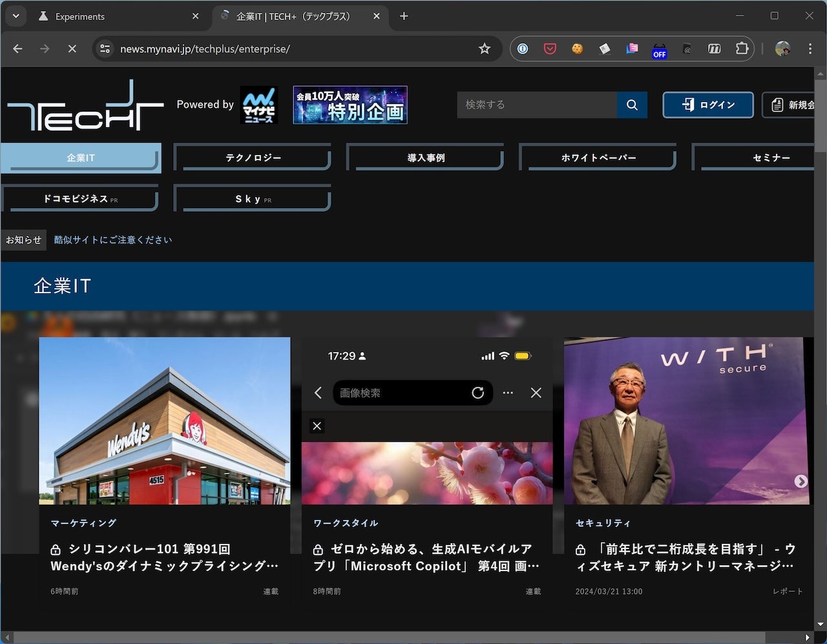Toggle the extension showing the OFF badge
This screenshot has width=827, height=644.
[x=659, y=50]
